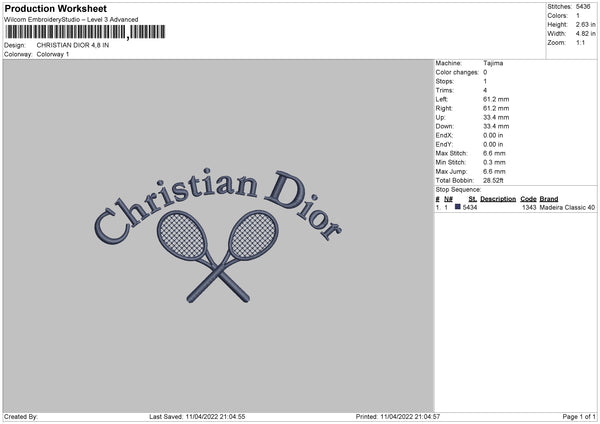
Task: Select the Max Stitch value 6.6 mm
Action: pyautogui.click(x=494, y=153)
